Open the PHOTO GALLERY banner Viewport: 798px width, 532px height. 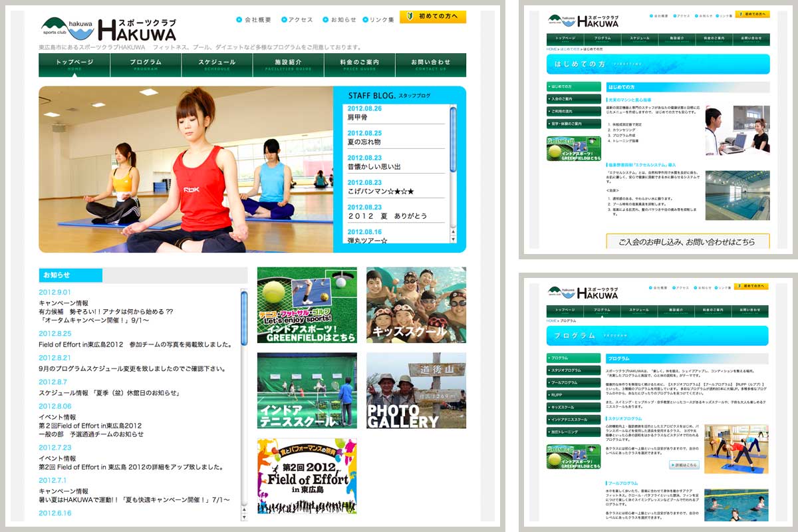click(416, 390)
